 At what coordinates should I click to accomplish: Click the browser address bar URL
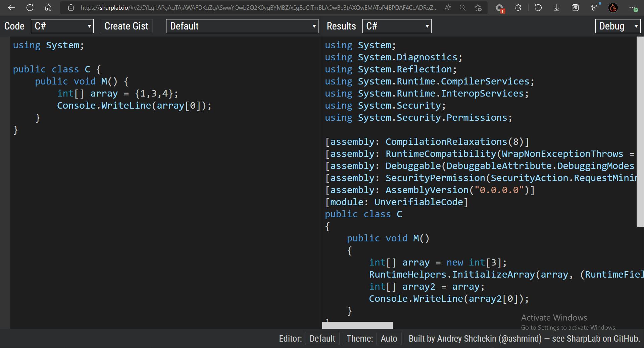[259, 8]
